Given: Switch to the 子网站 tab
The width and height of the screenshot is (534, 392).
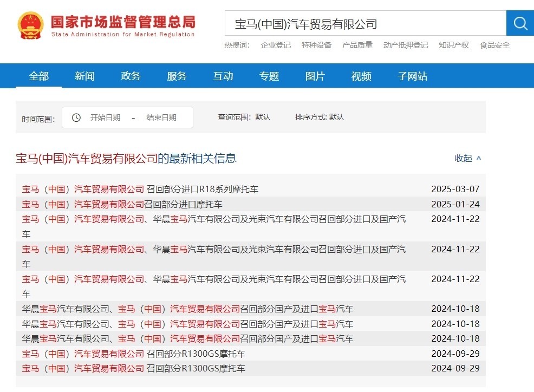Looking at the screenshot, I should pos(413,76).
